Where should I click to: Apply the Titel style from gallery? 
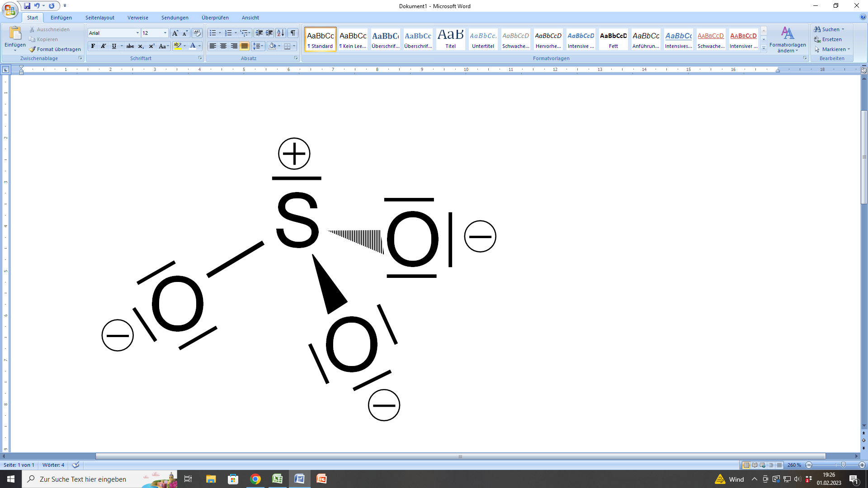coord(450,39)
